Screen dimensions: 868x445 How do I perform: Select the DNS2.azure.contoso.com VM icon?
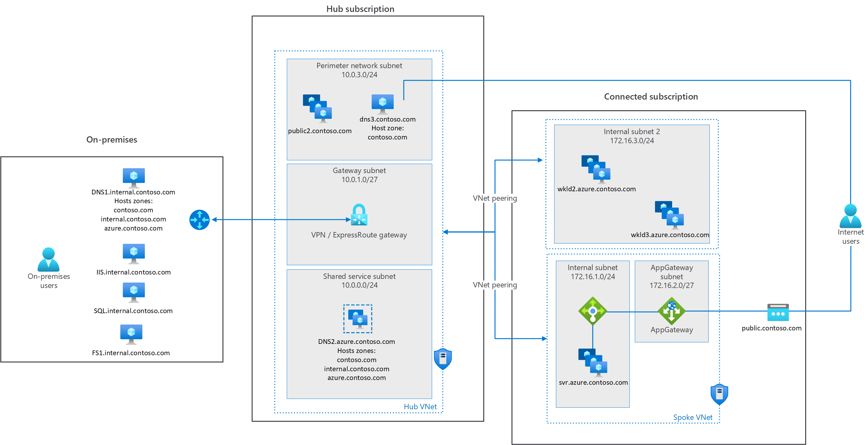(x=357, y=319)
